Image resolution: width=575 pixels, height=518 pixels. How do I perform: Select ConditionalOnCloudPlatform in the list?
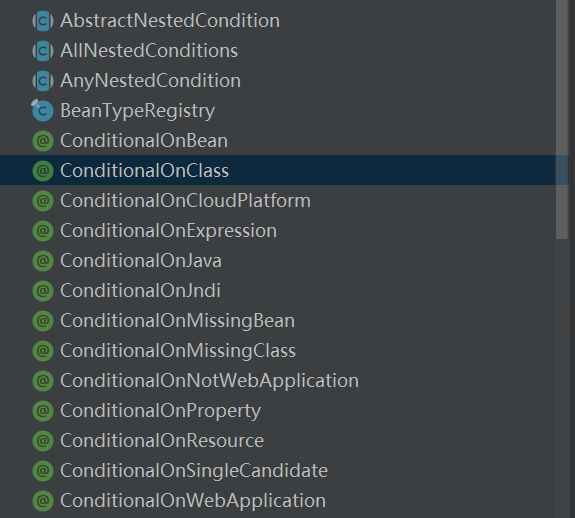click(x=185, y=201)
